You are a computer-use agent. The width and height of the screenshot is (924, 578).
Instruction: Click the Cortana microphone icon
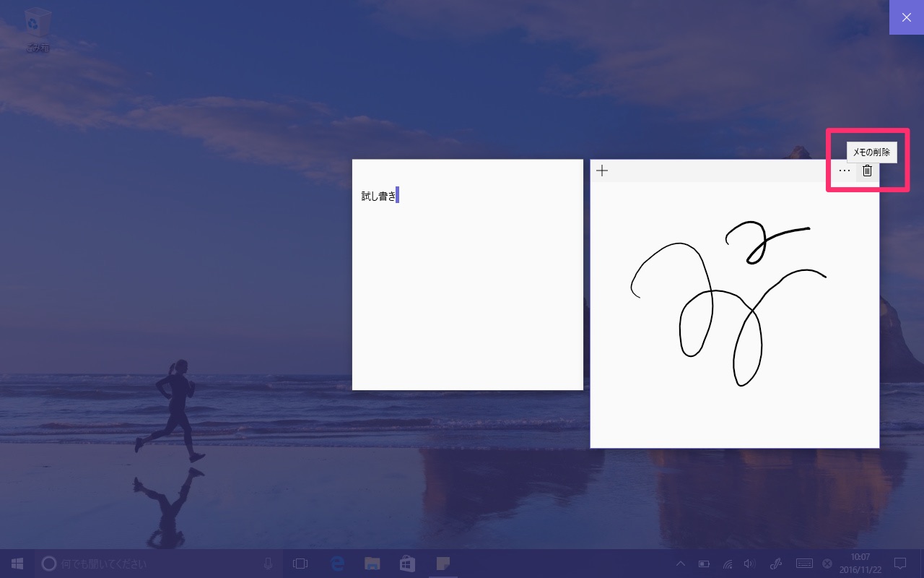[269, 564]
